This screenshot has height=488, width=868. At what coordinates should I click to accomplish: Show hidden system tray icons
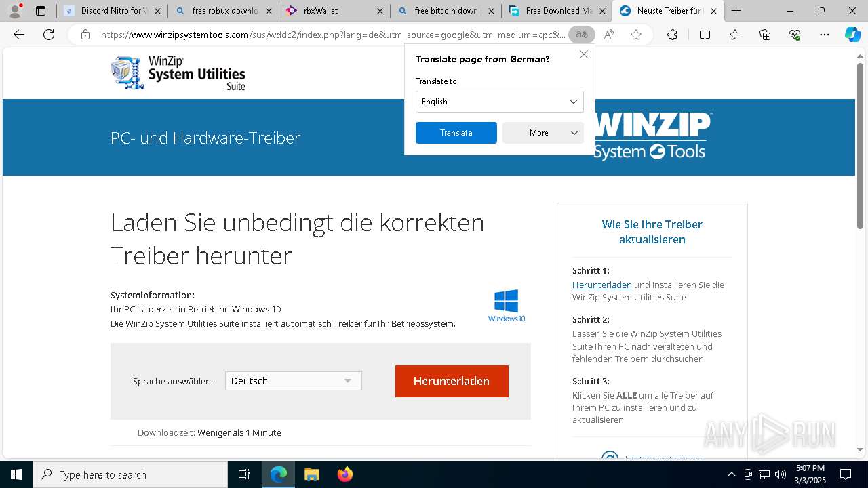click(731, 474)
